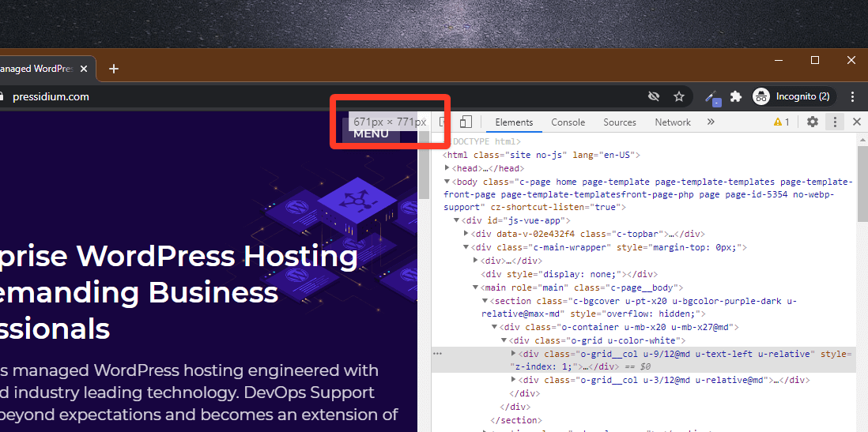Image resolution: width=868 pixels, height=432 pixels.
Task: Click the DevTools Elements panel scrollbar thumb
Action: click(x=863, y=182)
